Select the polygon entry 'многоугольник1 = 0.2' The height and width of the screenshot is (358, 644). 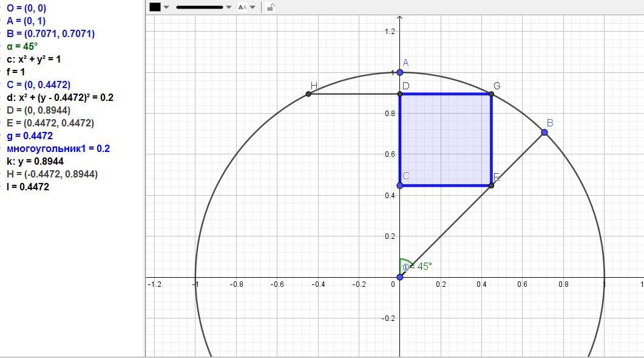(58, 148)
